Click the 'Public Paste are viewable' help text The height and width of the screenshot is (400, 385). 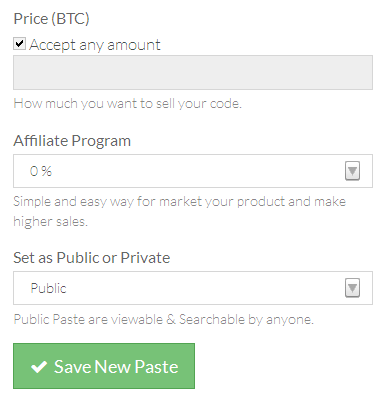click(x=163, y=319)
